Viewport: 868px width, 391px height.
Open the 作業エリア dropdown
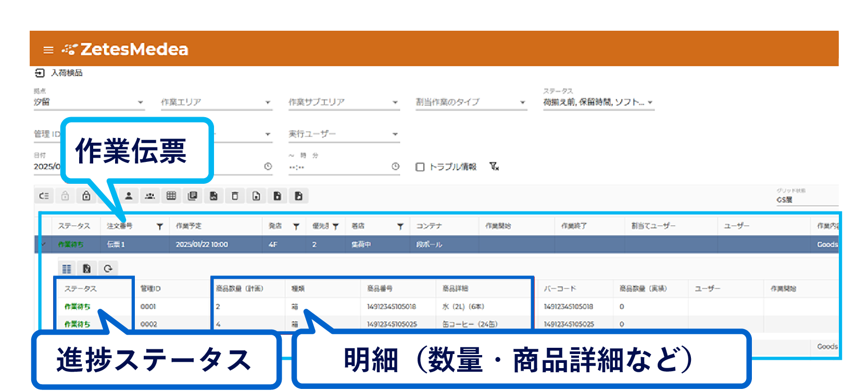216,103
